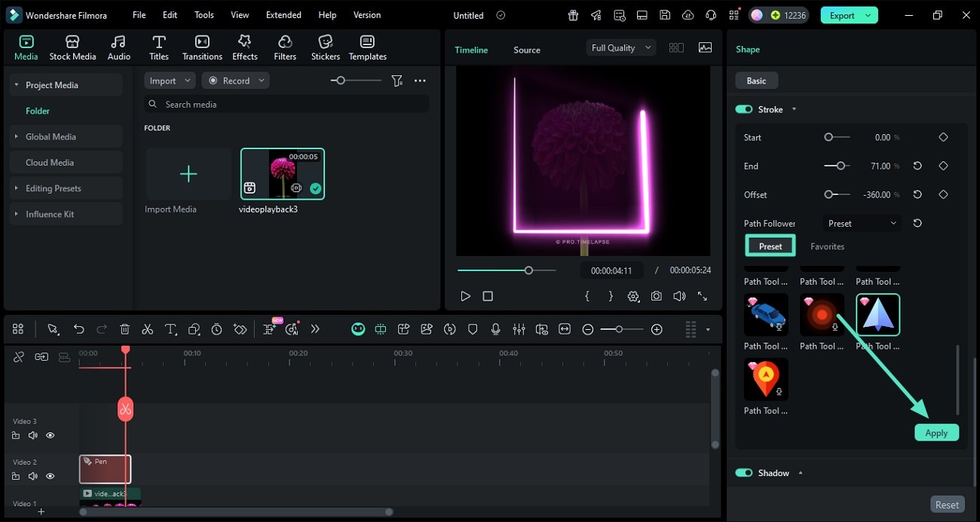
Task: Click the split scissors icon in timeline toolbar
Action: coord(147,329)
